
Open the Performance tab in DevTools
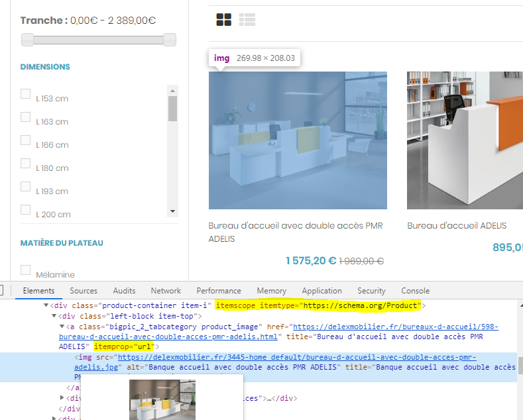pyautogui.click(x=219, y=291)
